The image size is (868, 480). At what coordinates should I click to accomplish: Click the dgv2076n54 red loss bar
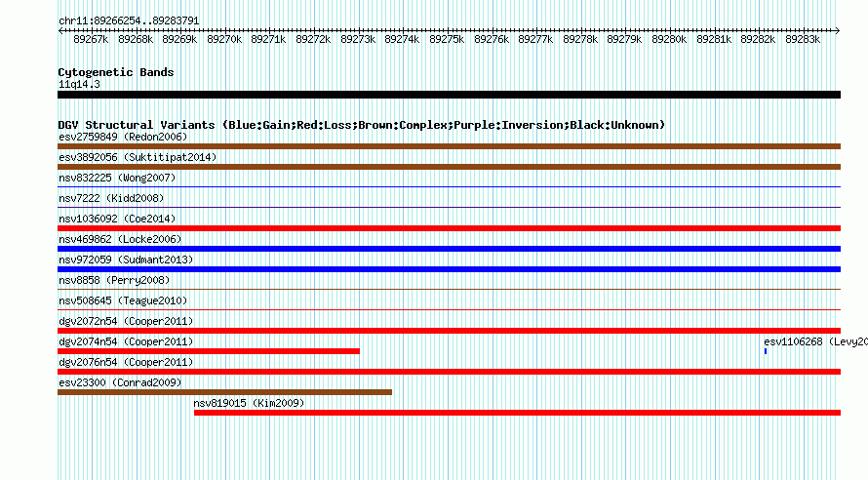(x=449, y=372)
